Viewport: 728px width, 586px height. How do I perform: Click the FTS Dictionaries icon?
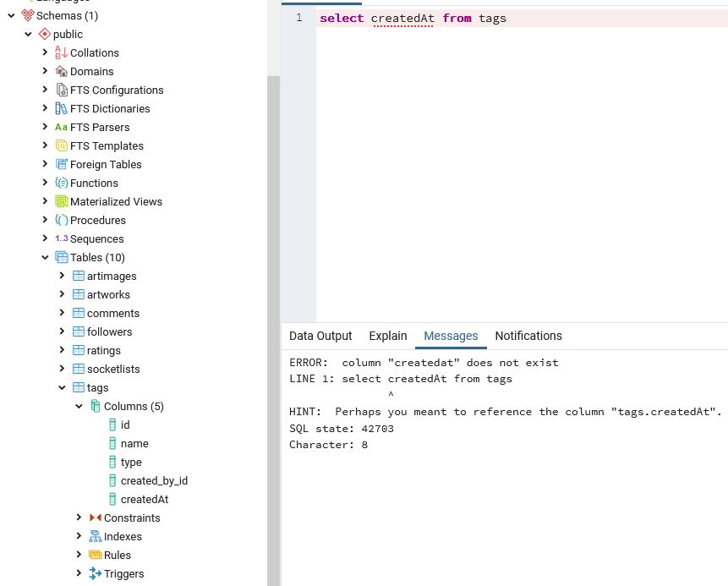pyautogui.click(x=61, y=108)
